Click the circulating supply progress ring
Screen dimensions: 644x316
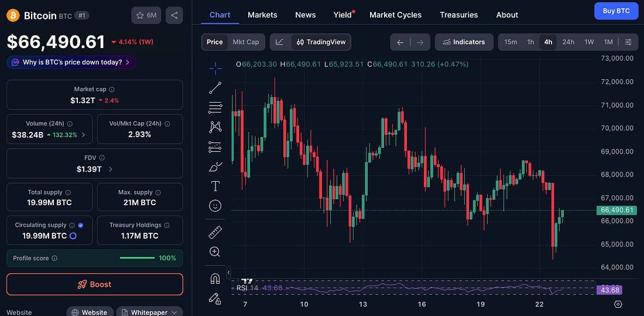pos(73,236)
